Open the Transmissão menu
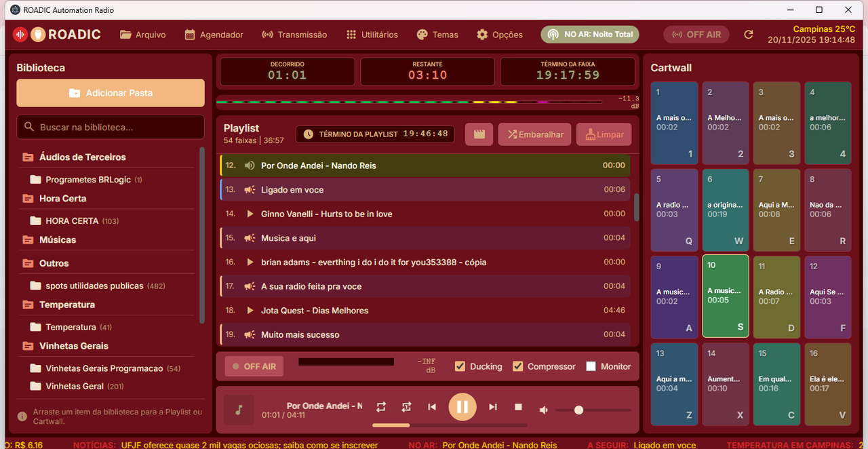 [x=294, y=35]
